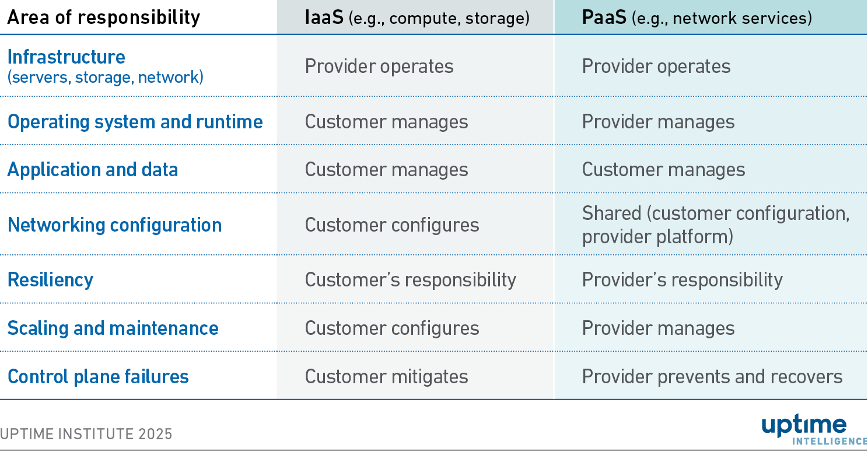Click 'Customer configures' in the Scaling row
Screen dimensions: 868x455
[391, 328]
